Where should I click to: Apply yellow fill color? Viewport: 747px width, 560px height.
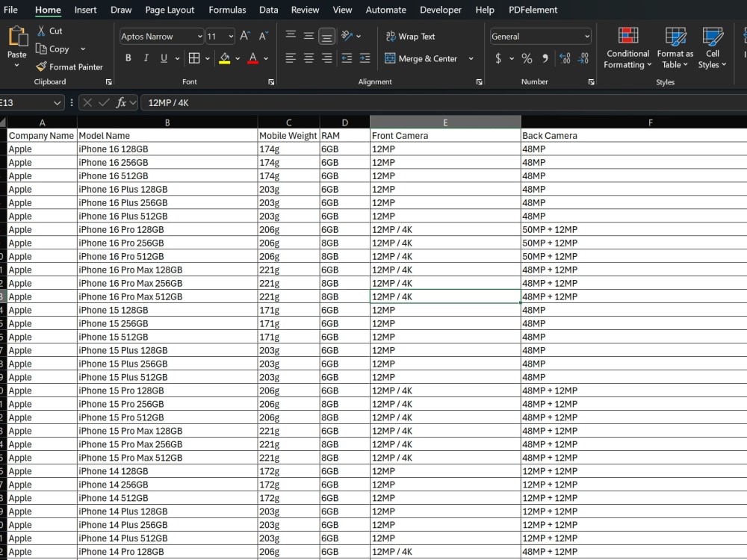[224, 58]
